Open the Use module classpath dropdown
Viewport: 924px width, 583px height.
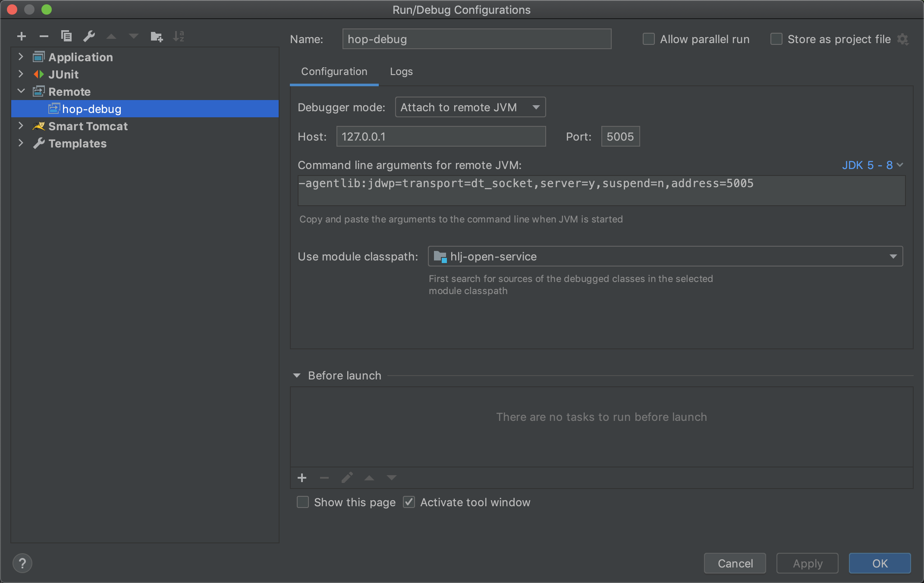[665, 257]
